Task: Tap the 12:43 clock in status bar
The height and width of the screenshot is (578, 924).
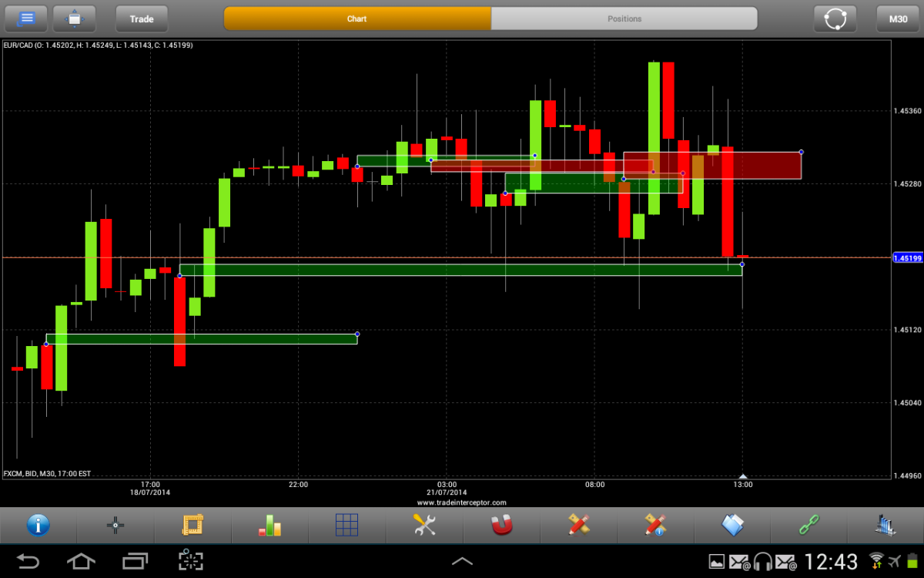Action: pos(830,561)
